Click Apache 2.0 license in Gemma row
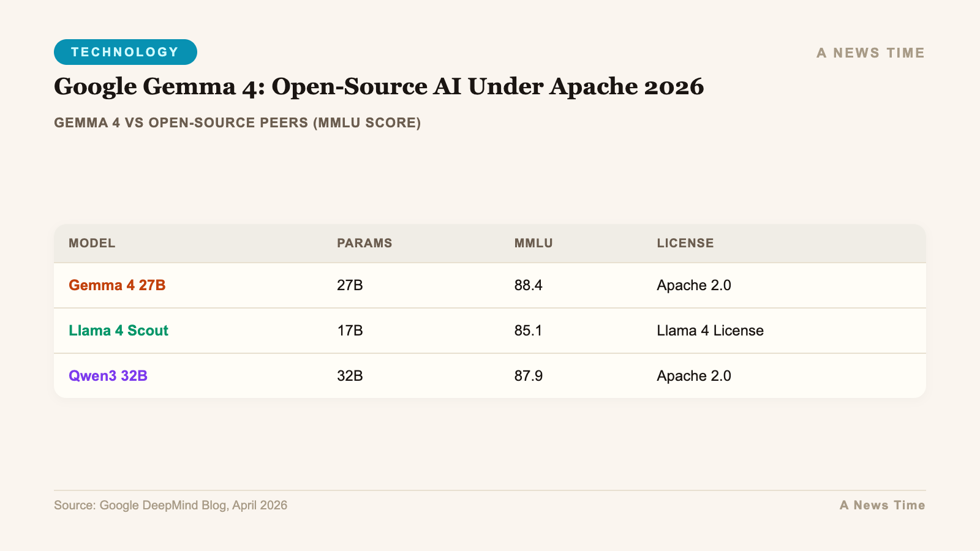This screenshot has height=551, width=980. [x=694, y=285]
